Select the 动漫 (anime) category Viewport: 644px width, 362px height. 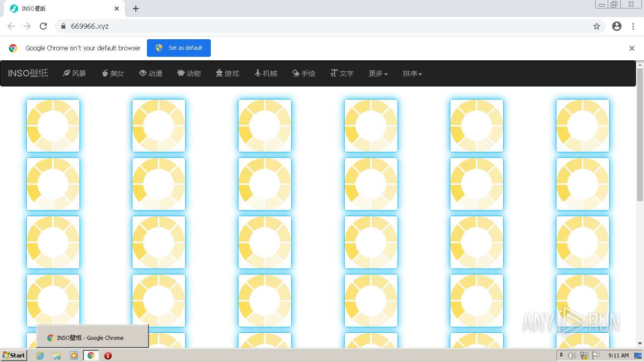click(x=151, y=73)
